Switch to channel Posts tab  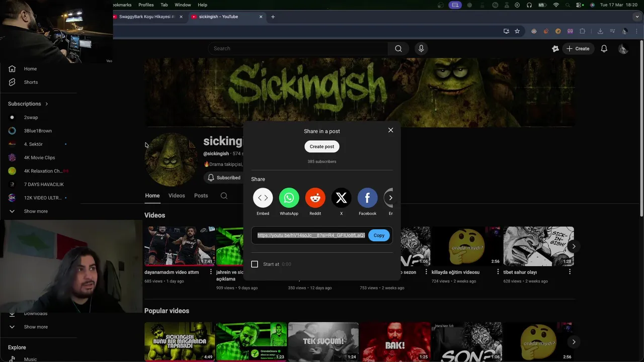pyautogui.click(x=201, y=196)
